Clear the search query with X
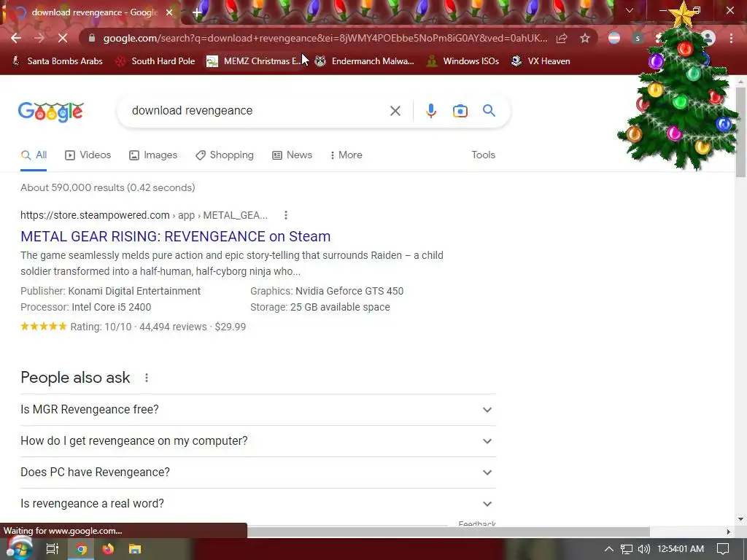This screenshot has height=560, width=747. pos(395,111)
